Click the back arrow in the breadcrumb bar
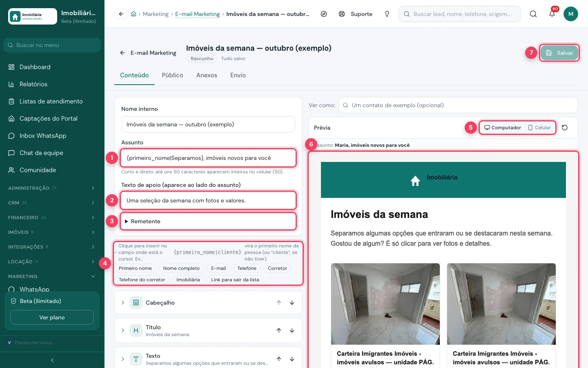The height and width of the screenshot is (368, 588). click(x=121, y=14)
